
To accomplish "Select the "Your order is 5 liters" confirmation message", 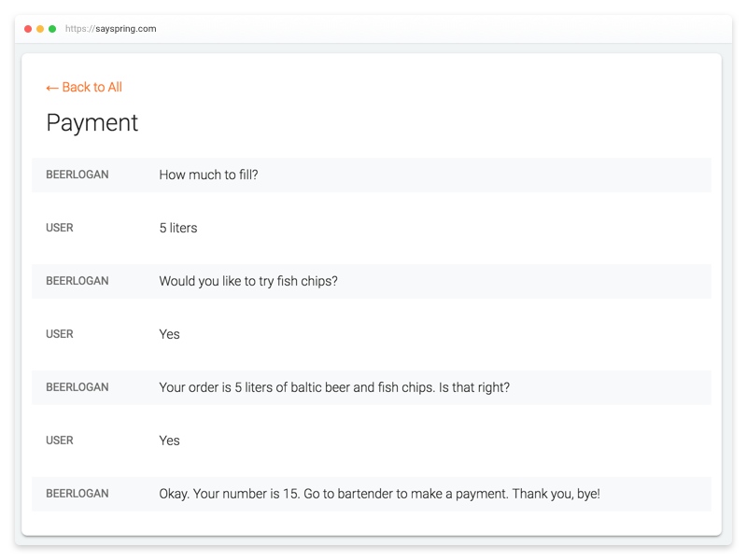I will tap(334, 387).
